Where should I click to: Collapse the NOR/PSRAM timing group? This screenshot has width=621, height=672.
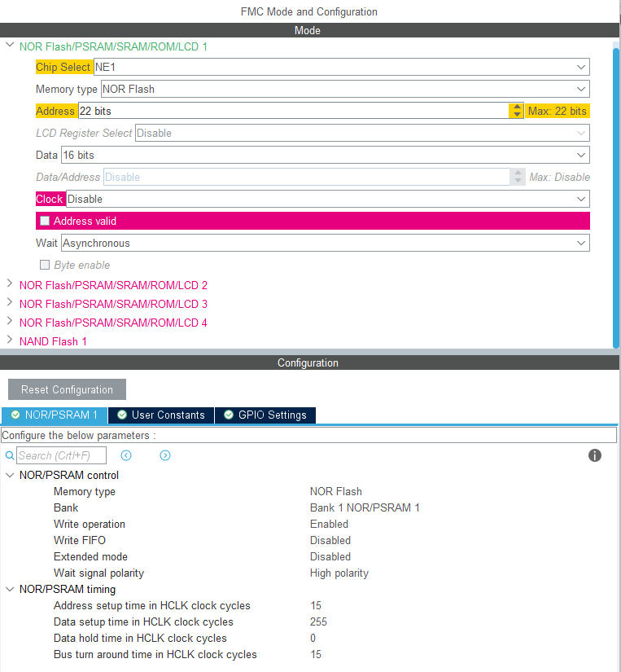pyautogui.click(x=10, y=589)
